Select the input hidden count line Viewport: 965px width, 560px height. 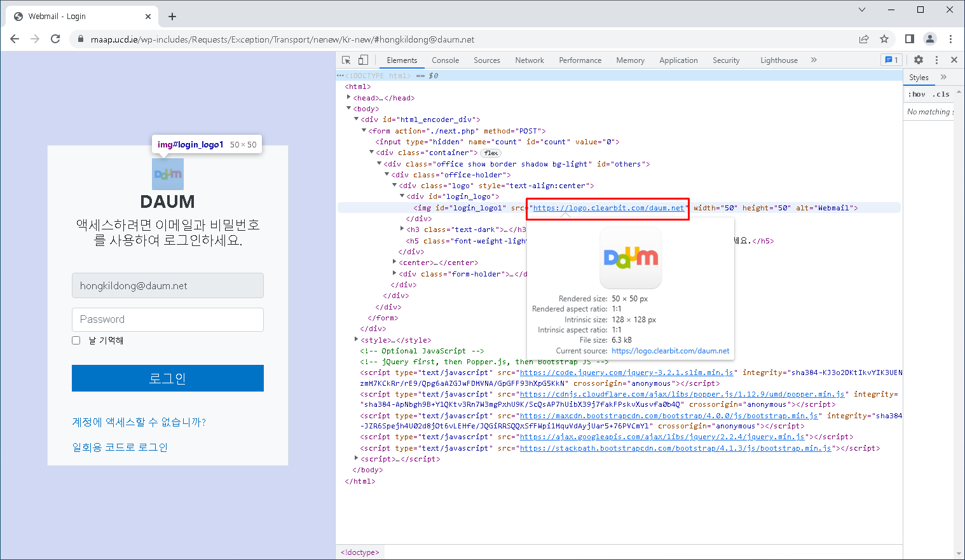click(497, 142)
